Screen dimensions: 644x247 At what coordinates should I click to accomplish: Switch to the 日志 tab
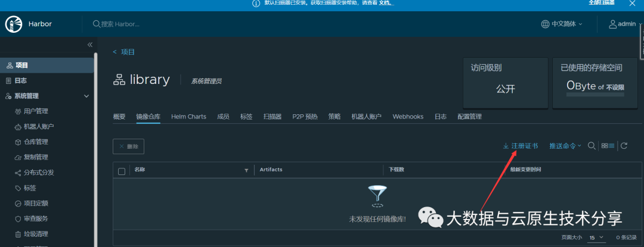(440, 117)
